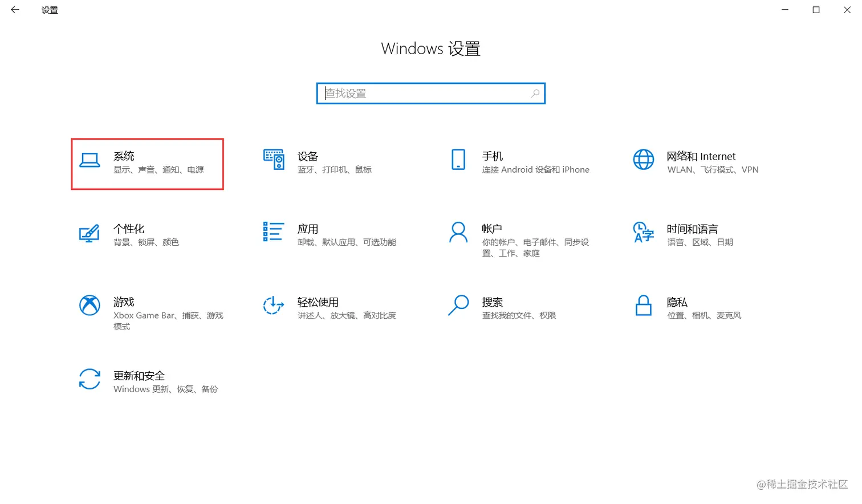The image size is (862, 504).
Task: Click description 卸载、默认应用、可选功能
Action: (347, 242)
